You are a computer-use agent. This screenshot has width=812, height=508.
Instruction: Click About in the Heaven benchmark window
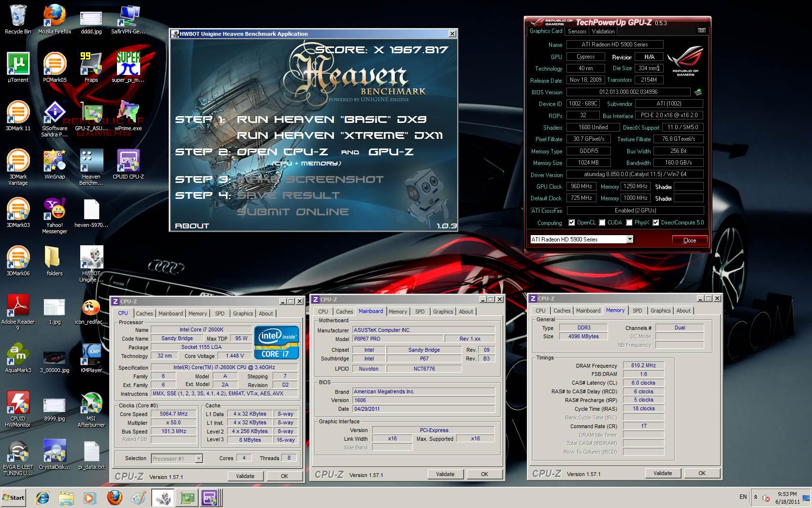pos(192,226)
